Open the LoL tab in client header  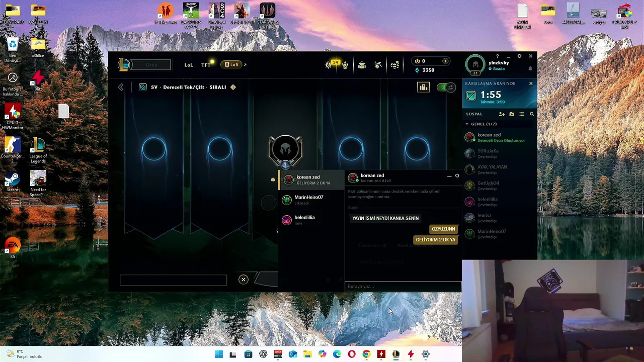[x=189, y=65]
